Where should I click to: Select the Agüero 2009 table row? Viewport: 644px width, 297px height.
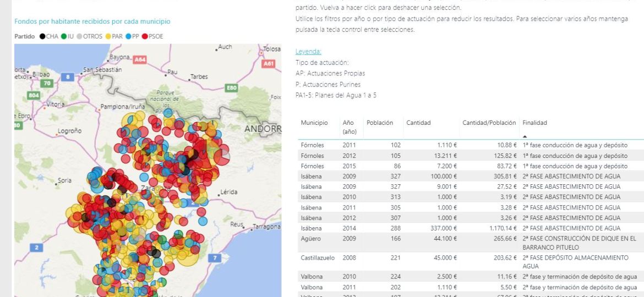pyautogui.click(x=440, y=239)
